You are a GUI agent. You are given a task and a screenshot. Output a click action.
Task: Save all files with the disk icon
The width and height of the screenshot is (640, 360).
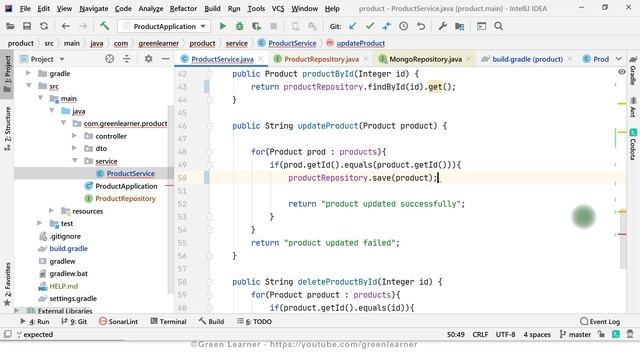pyautogui.click(x=27, y=27)
